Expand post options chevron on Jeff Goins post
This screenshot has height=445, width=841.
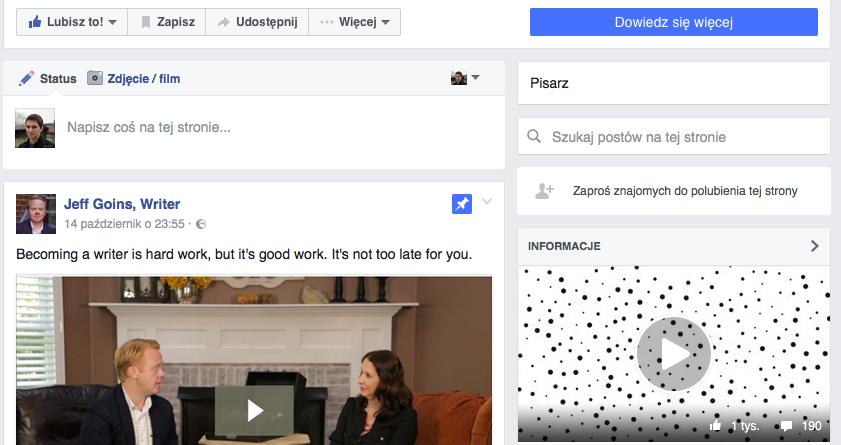click(487, 202)
